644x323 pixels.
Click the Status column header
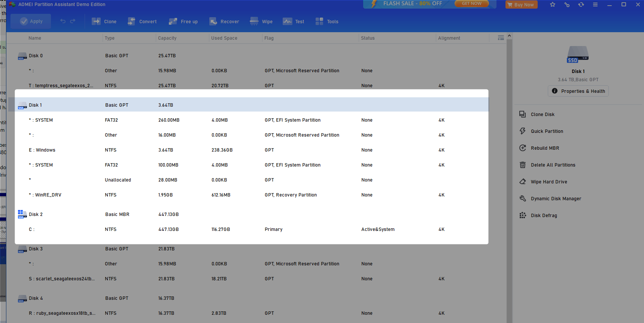pyautogui.click(x=368, y=38)
